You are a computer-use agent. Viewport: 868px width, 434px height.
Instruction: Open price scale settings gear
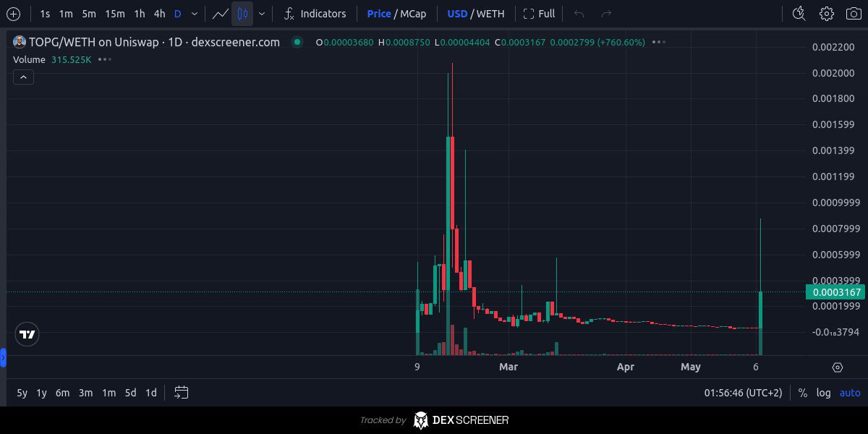coord(838,367)
